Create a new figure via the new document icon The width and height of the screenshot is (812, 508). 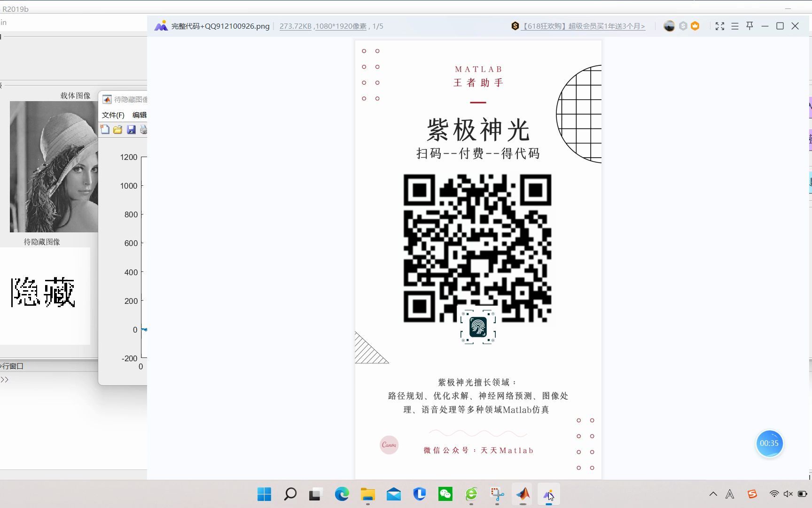[x=105, y=130]
